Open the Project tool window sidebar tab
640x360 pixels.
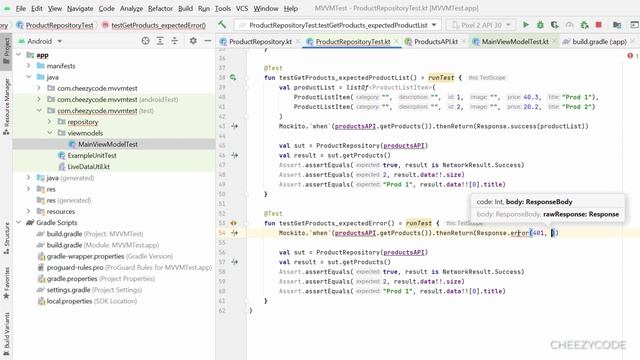tap(6, 51)
